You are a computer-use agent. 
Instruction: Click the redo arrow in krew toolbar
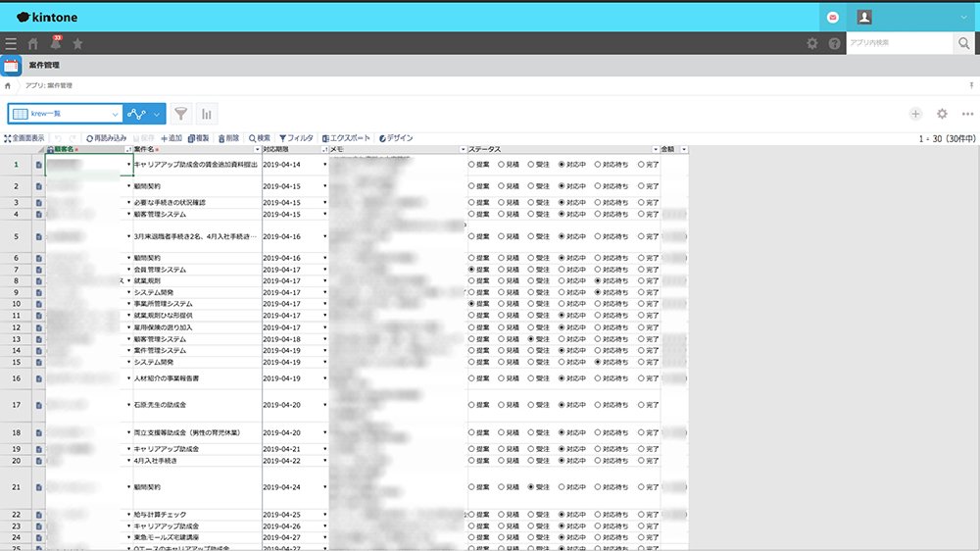[73, 138]
